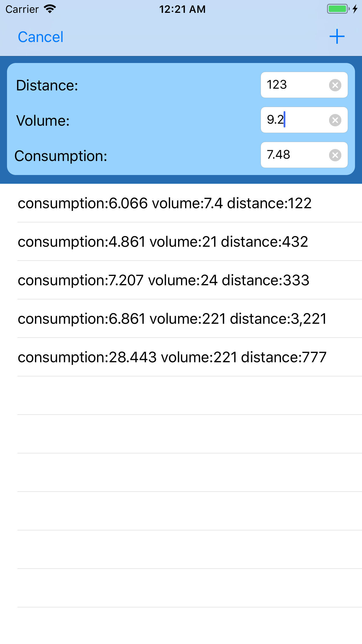Focus the Volume input showing 9.2
The width and height of the screenshot is (362, 644).
coord(291,120)
